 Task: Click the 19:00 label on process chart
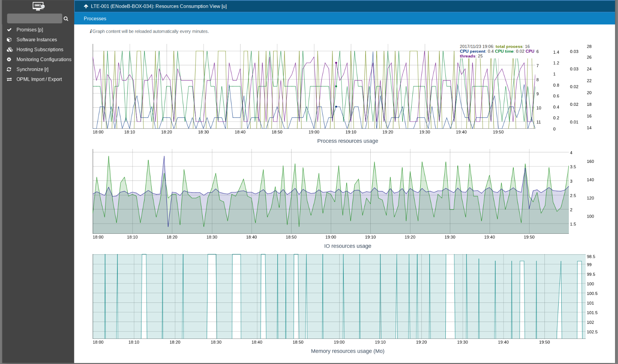[314, 132]
